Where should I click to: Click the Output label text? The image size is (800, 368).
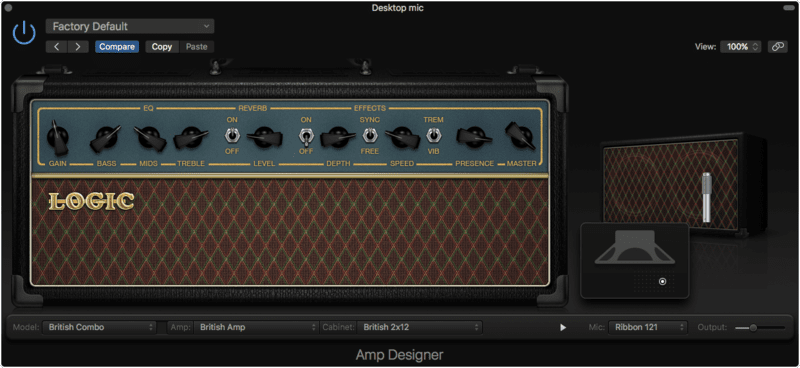[712, 327]
